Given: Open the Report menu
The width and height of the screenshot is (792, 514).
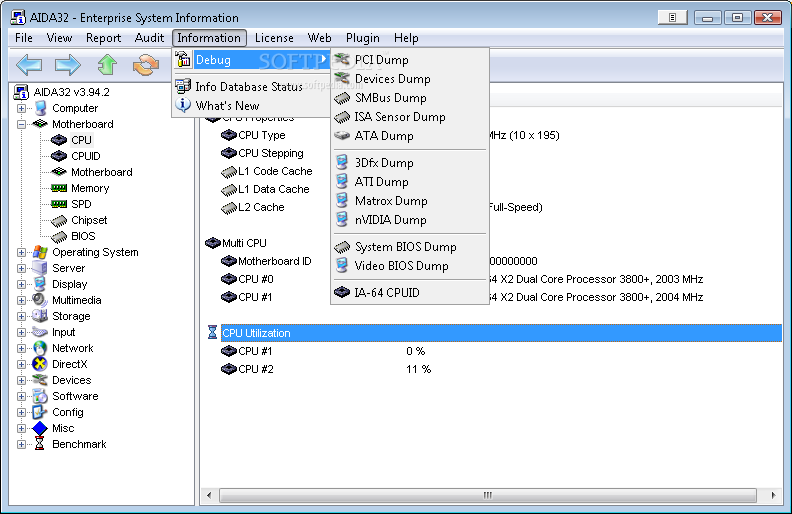Looking at the screenshot, I should [x=103, y=38].
